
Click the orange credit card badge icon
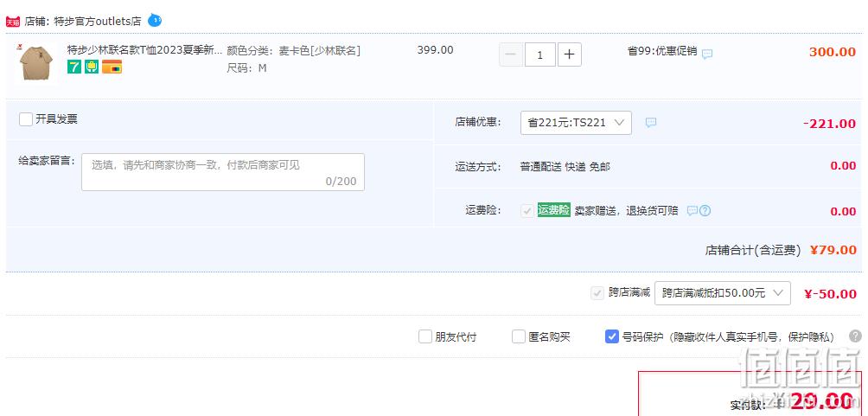click(x=112, y=67)
